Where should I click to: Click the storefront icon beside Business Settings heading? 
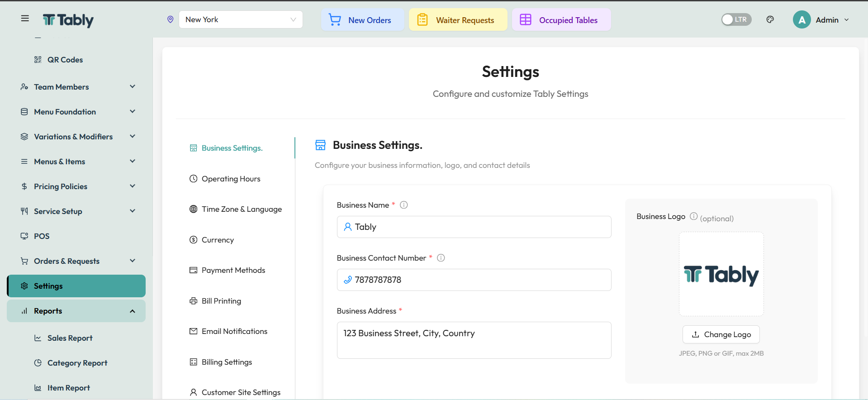tap(320, 145)
